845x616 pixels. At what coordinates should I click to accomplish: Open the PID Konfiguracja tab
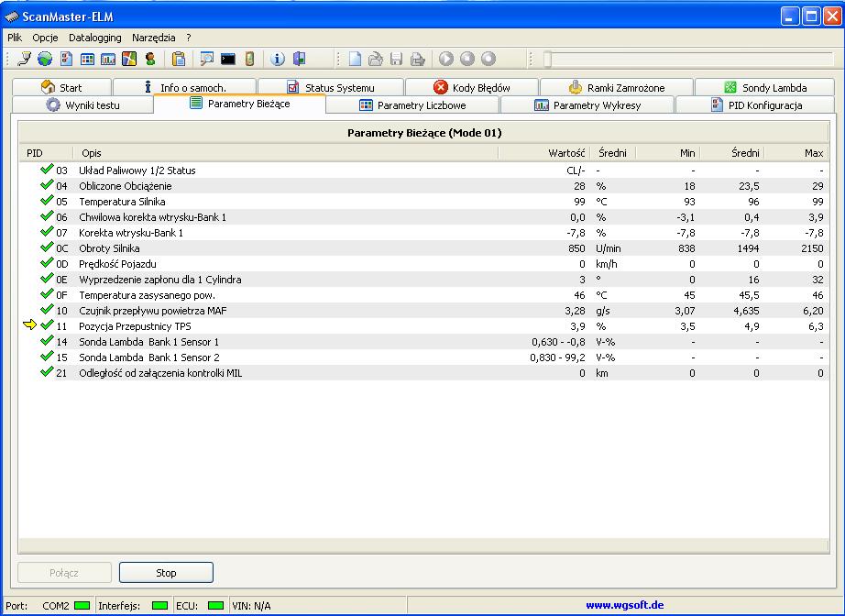[x=755, y=105]
